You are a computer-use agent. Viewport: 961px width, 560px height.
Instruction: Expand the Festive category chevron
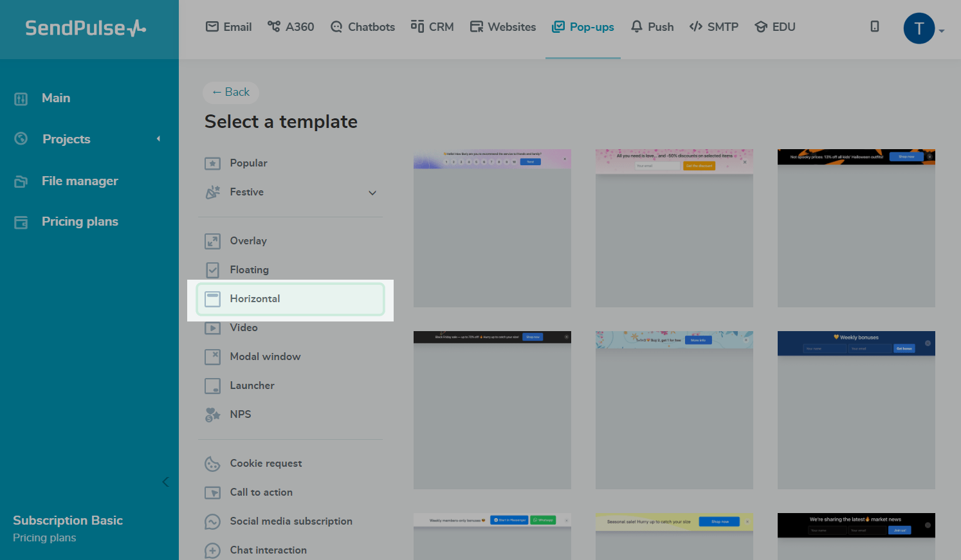[372, 193]
